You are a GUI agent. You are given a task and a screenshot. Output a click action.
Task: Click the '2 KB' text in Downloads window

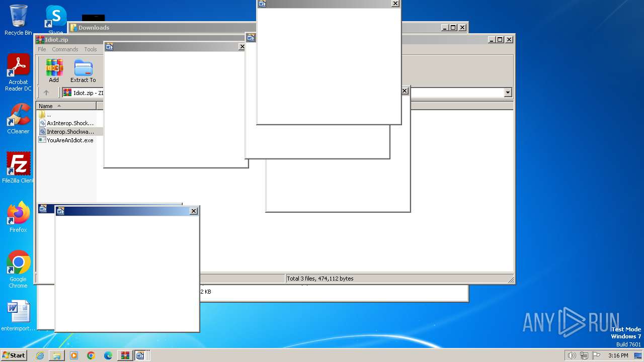(x=206, y=292)
